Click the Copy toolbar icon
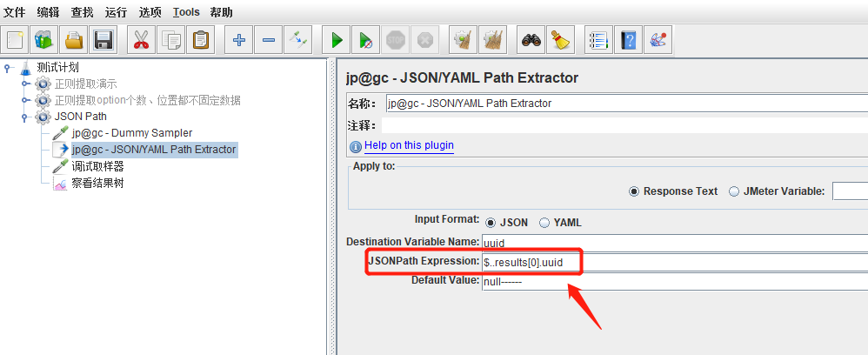The image size is (868, 355). pos(170,40)
